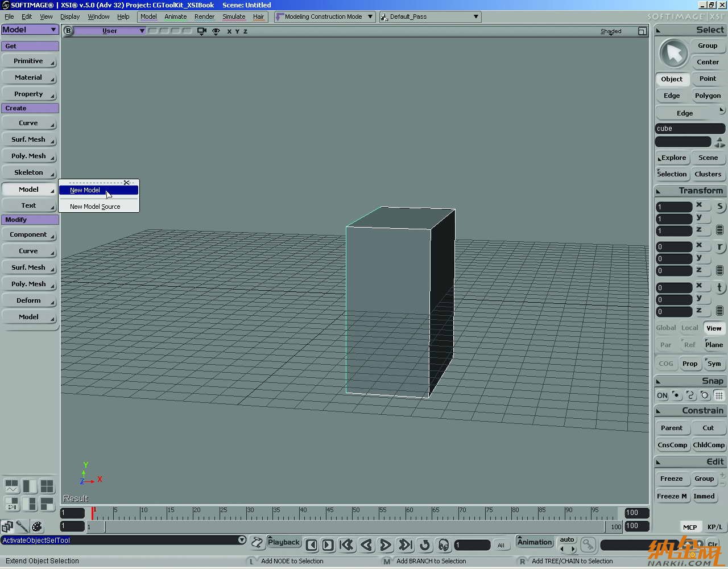The image size is (728, 569).
Task: Click the set keyframe key icon
Action: click(x=588, y=545)
